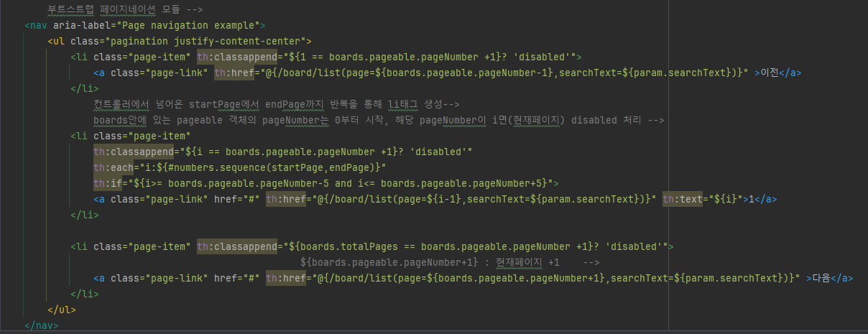Click the closing </nav> tag
Screen dimensions: 868x334
[42, 325]
